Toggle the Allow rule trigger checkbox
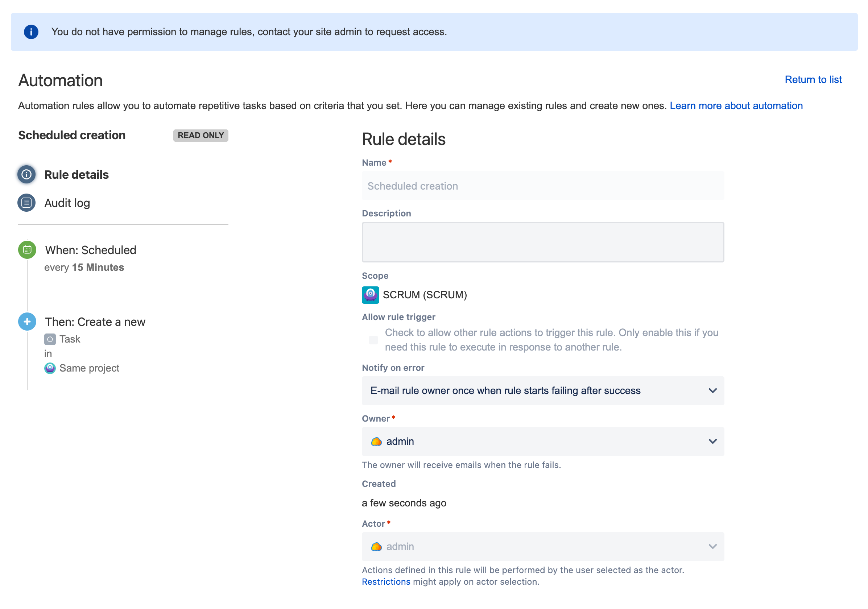This screenshot has width=868, height=609. (373, 340)
